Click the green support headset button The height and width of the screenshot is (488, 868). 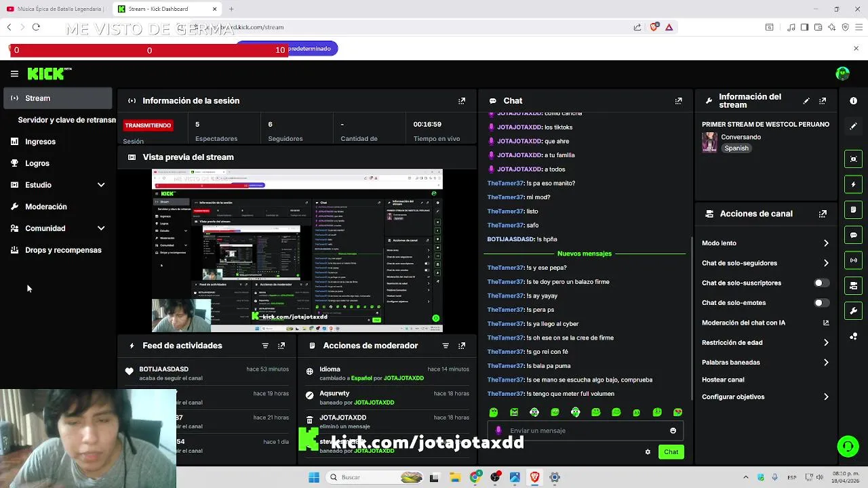(848, 446)
